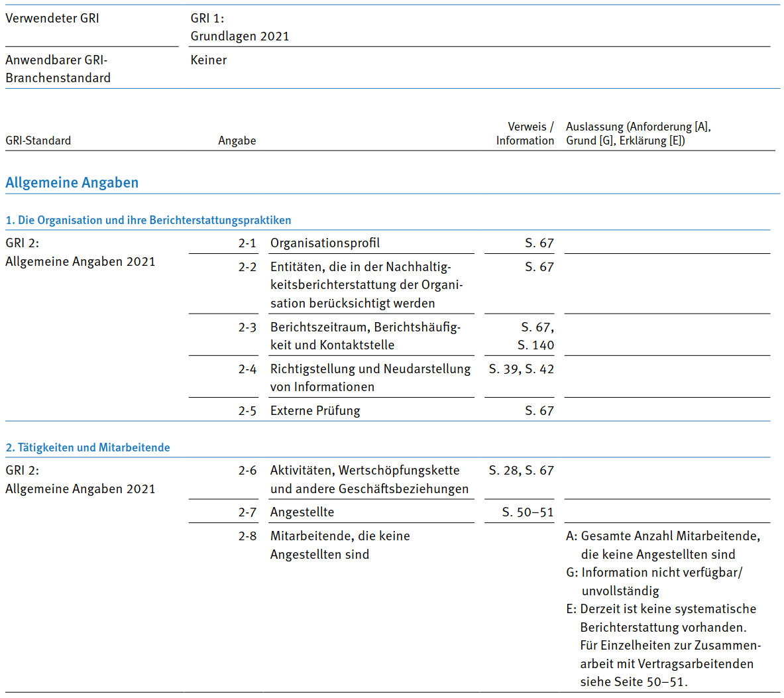Click the 'Allgemeine Angaben' section heading
The height and width of the screenshot is (698, 784).
point(72,183)
